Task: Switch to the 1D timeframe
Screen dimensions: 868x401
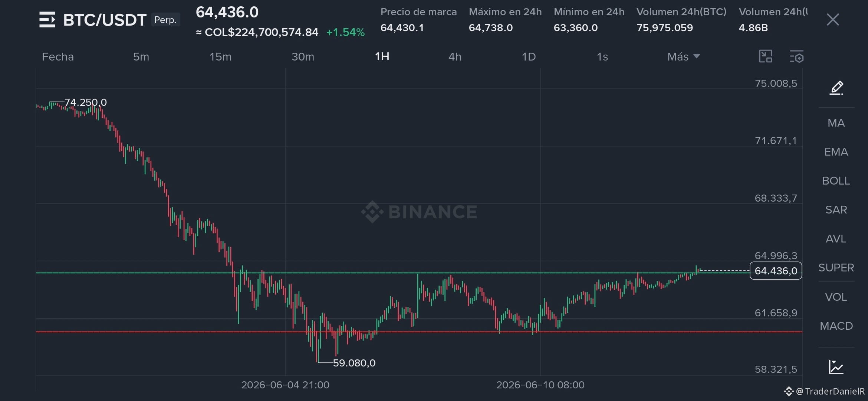Action: (529, 57)
